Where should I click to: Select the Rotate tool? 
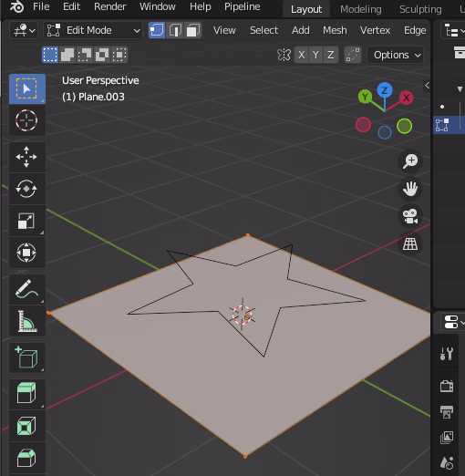click(x=27, y=189)
